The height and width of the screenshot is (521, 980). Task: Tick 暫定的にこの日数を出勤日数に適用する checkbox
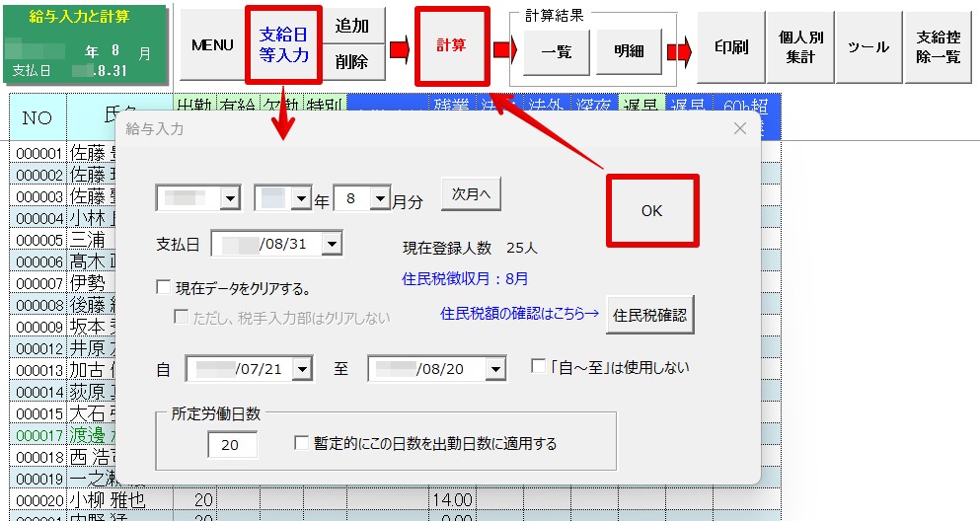pyautogui.click(x=301, y=443)
